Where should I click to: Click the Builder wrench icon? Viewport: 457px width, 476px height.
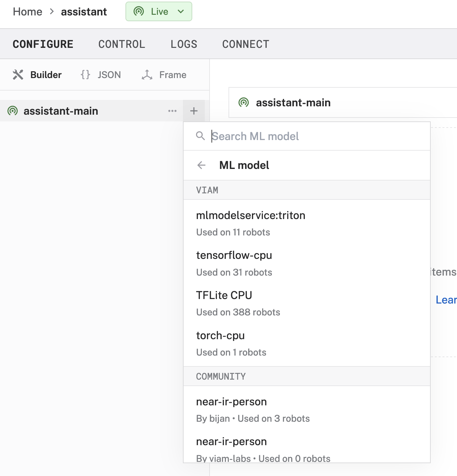[18, 75]
